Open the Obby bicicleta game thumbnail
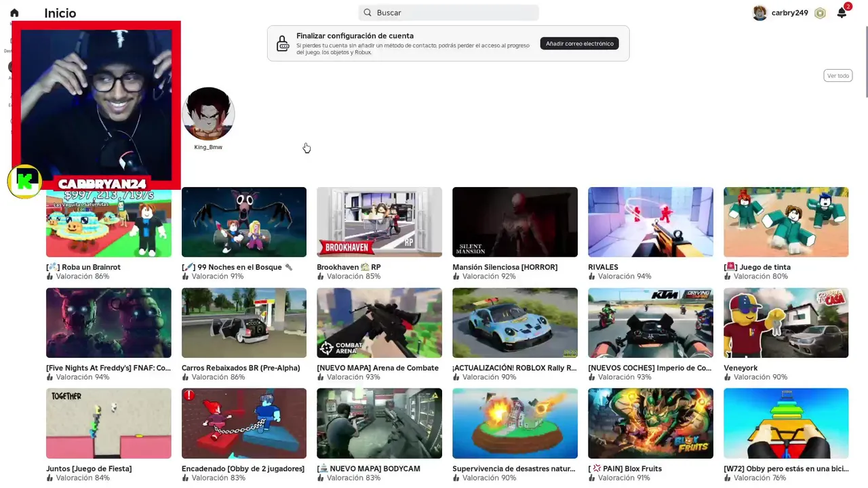Screen dimensions: 868x488 [786, 424]
